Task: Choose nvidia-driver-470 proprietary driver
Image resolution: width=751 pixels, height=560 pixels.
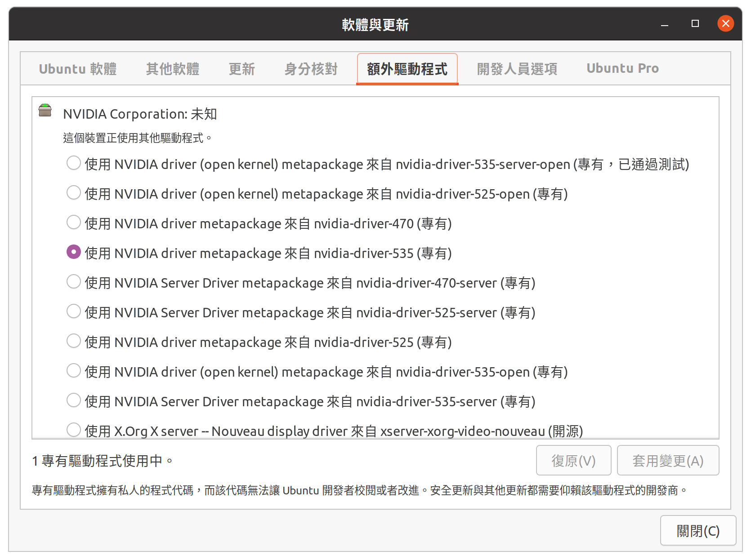Action: [74, 222]
